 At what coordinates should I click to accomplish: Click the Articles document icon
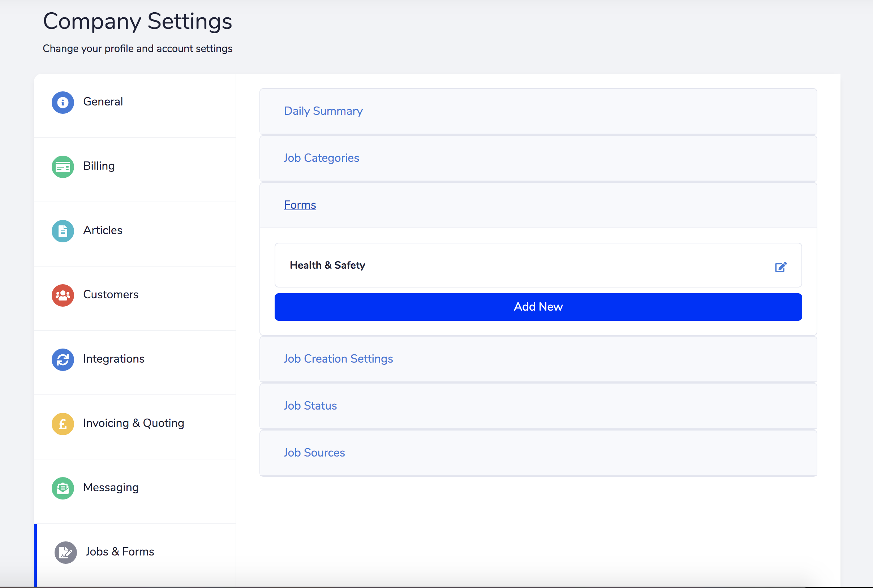pyautogui.click(x=63, y=231)
